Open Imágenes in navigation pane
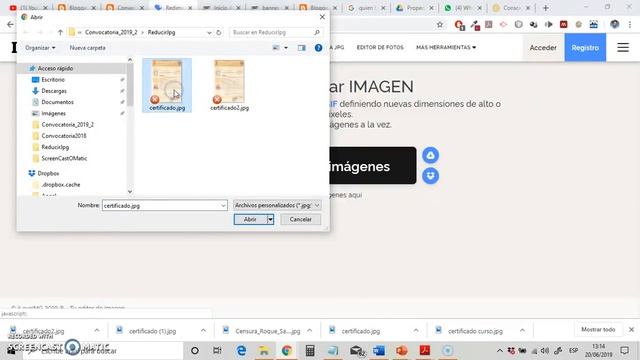The width and height of the screenshot is (640, 360). tap(53, 113)
